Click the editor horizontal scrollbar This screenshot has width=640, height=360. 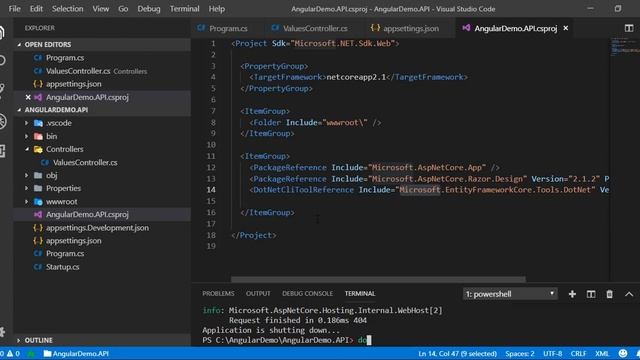click(x=378, y=280)
